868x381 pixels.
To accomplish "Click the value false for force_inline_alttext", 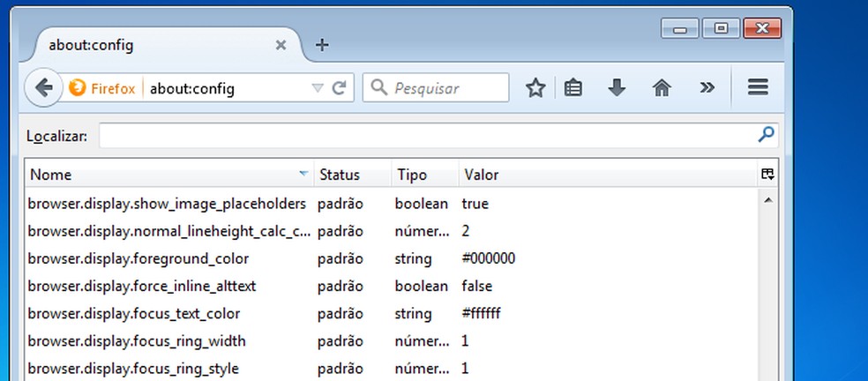I will click(476, 287).
